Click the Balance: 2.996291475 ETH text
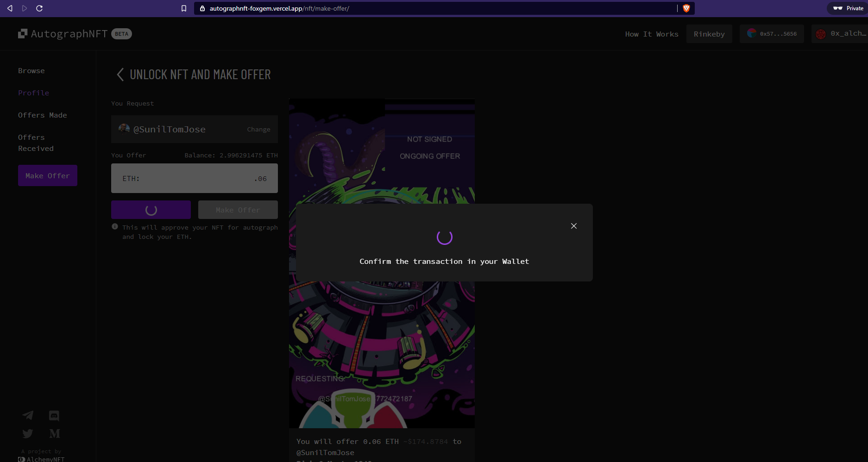 [231, 156]
